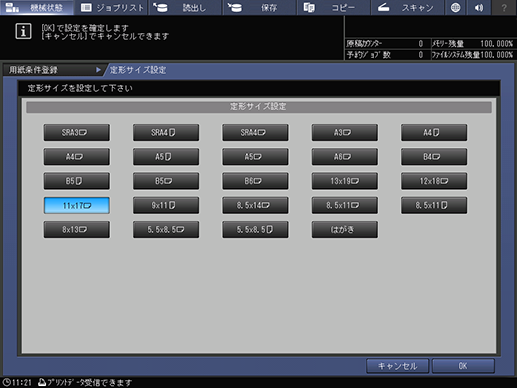This screenshot has height=388, width=517.
Task: Open the 読出し recall tab
Action: 185,7
